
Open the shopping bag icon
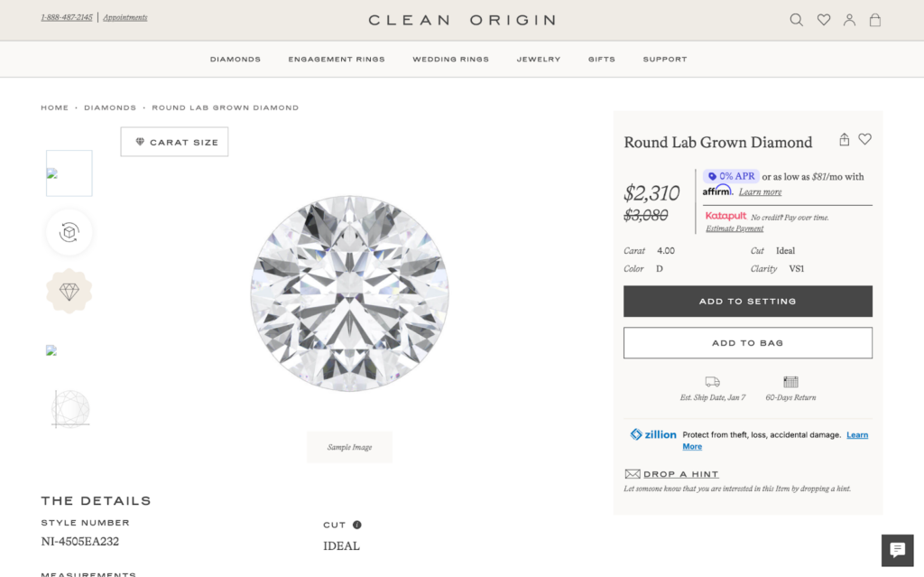pos(874,20)
